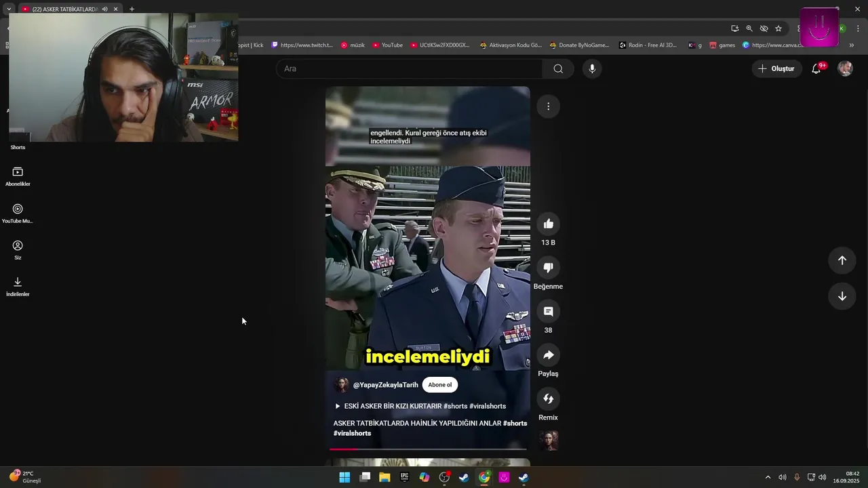Image resolution: width=868 pixels, height=488 pixels.
Task: Select the ASKER TATBİKATLARDA browser tab
Action: click(65, 9)
